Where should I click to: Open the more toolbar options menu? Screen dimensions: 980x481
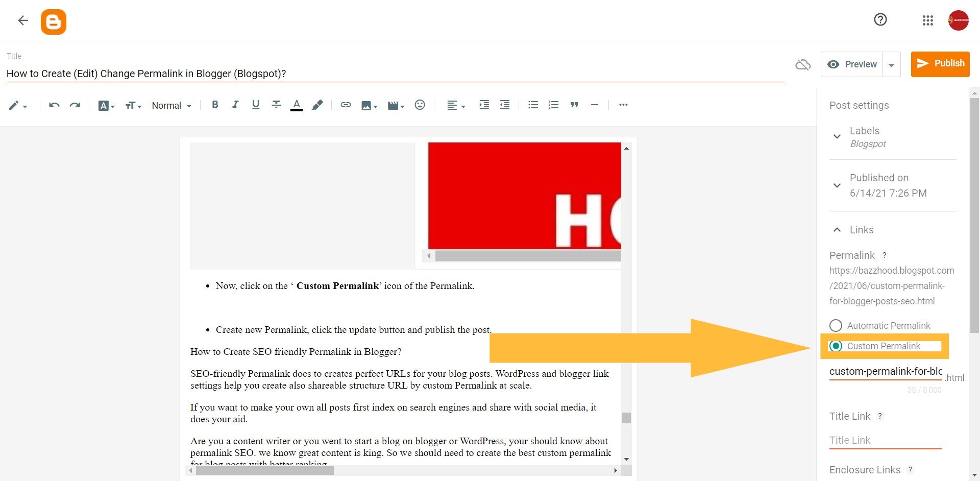pos(623,105)
